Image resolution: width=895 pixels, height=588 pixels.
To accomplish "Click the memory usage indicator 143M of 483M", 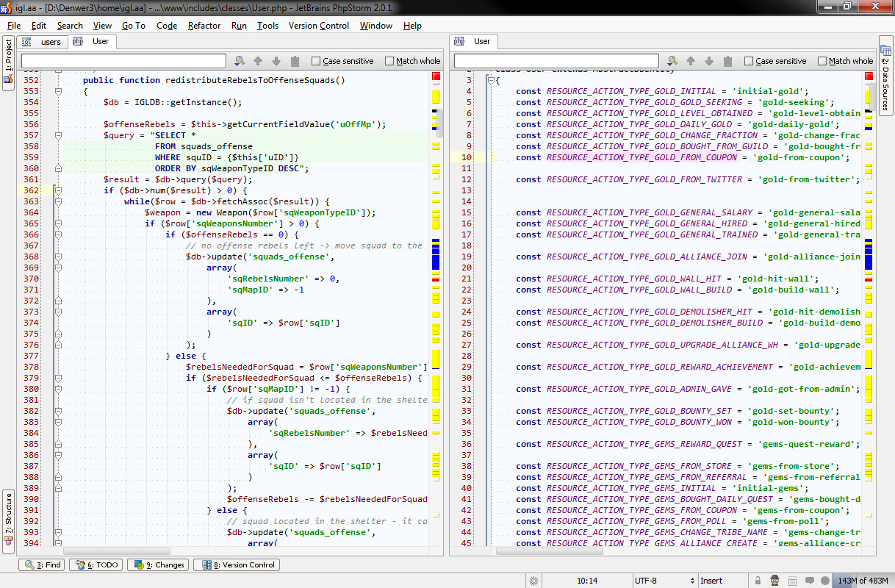I will pyautogui.click(x=863, y=581).
